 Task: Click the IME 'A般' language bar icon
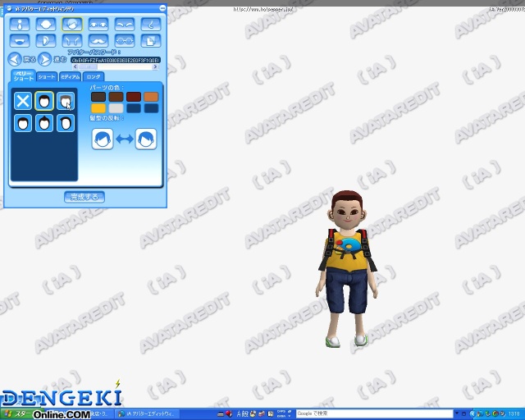tap(243, 414)
